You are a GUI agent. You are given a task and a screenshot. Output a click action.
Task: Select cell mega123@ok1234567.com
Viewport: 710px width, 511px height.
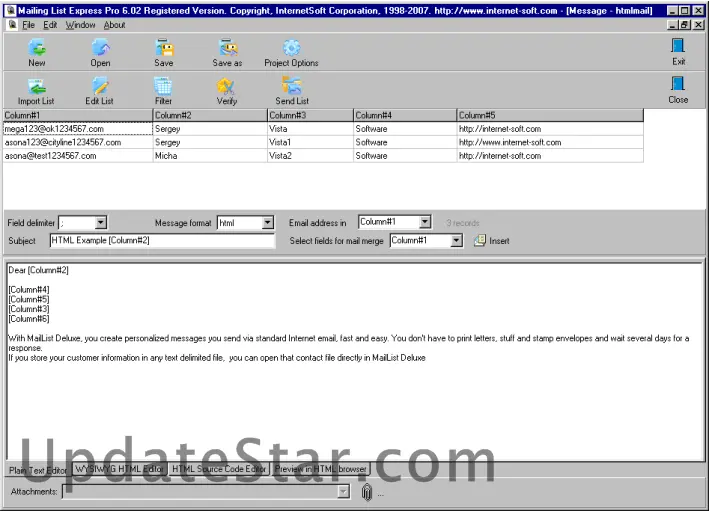click(x=78, y=129)
